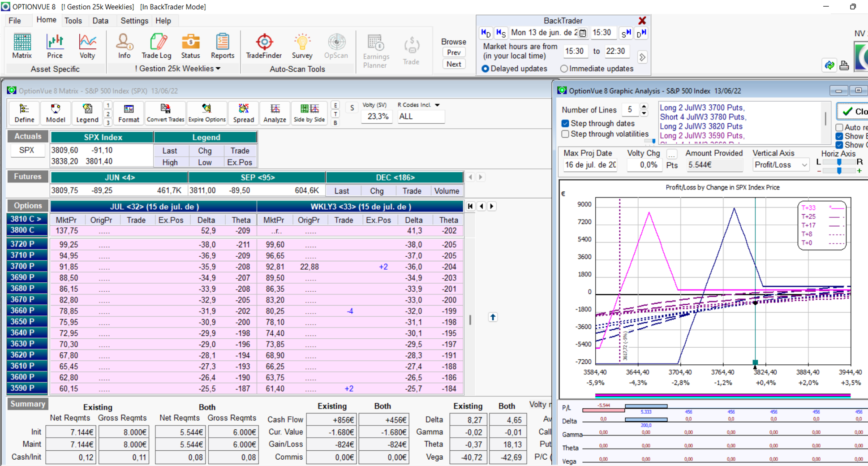Open the Tools menu

(73, 21)
